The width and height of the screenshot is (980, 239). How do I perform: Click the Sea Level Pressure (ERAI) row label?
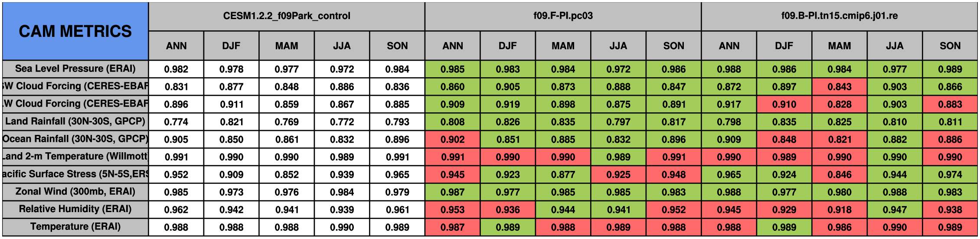(x=75, y=69)
